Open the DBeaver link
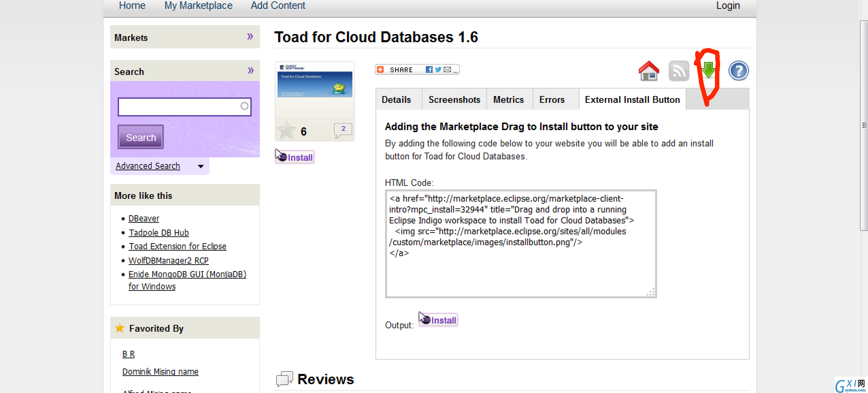The width and height of the screenshot is (868, 393). click(x=144, y=218)
